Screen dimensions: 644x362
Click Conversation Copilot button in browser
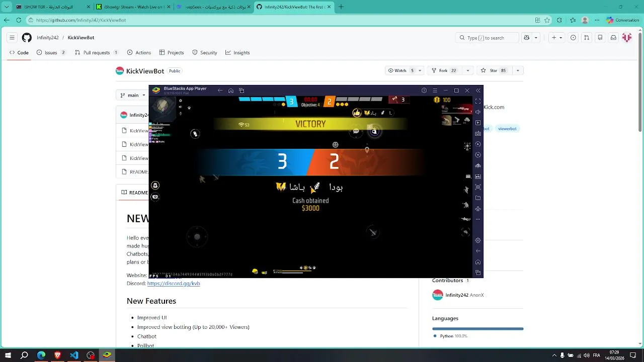pyautogui.click(x=623, y=20)
